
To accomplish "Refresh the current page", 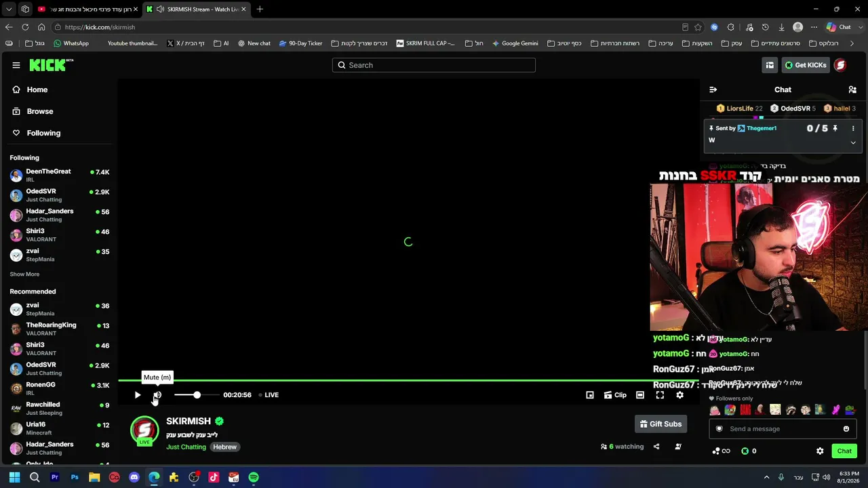I will pos(25,27).
